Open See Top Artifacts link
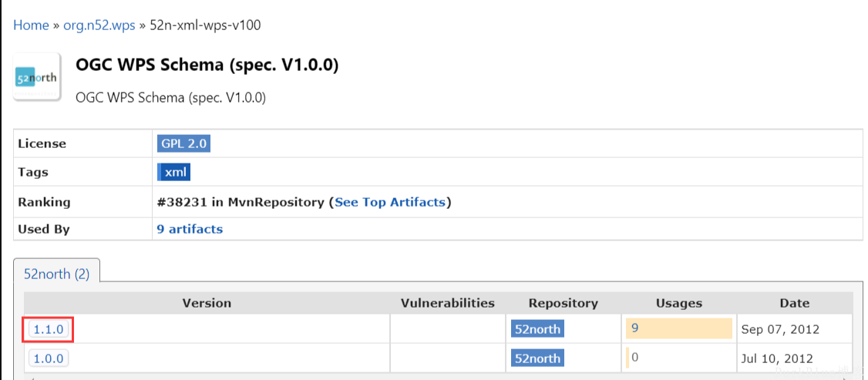Screen dimensions: 868x380 [390, 203]
